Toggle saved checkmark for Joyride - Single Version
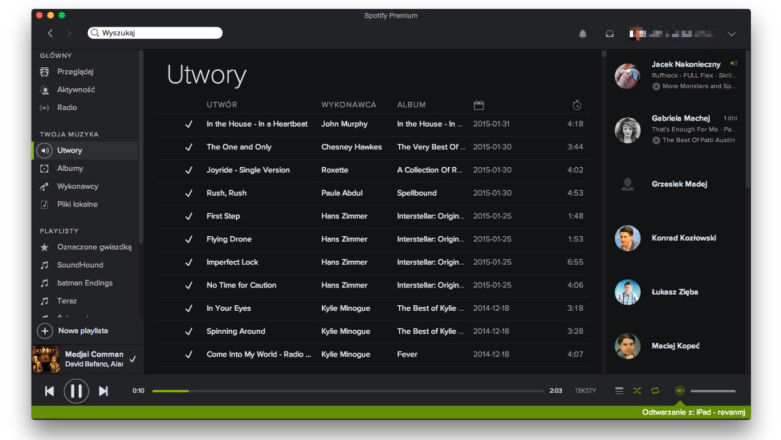 point(189,170)
